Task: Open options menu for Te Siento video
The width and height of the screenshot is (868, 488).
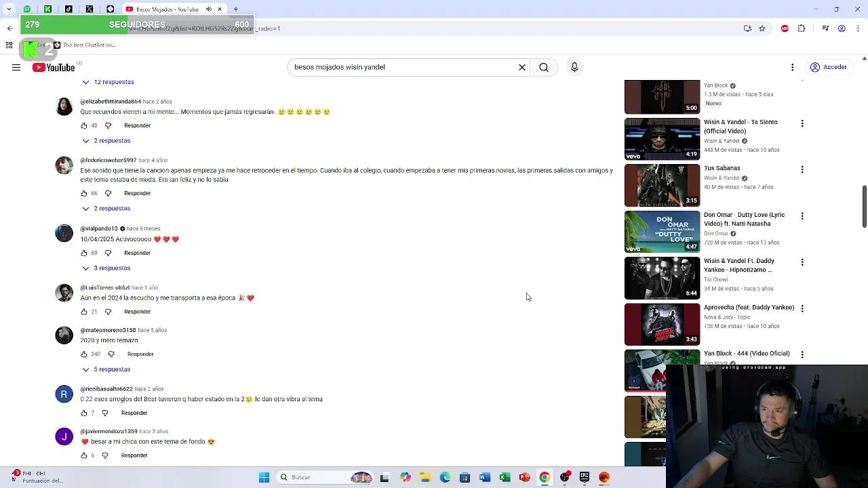Action: (x=802, y=123)
